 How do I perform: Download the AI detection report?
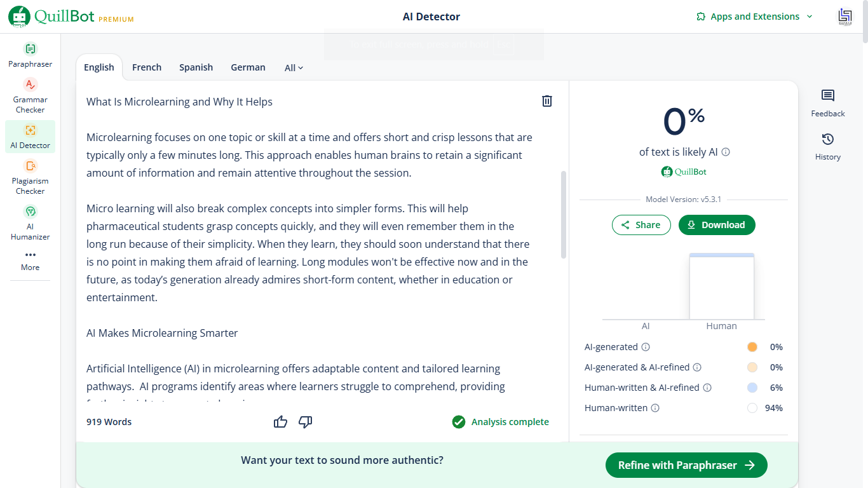click(717, 225)
